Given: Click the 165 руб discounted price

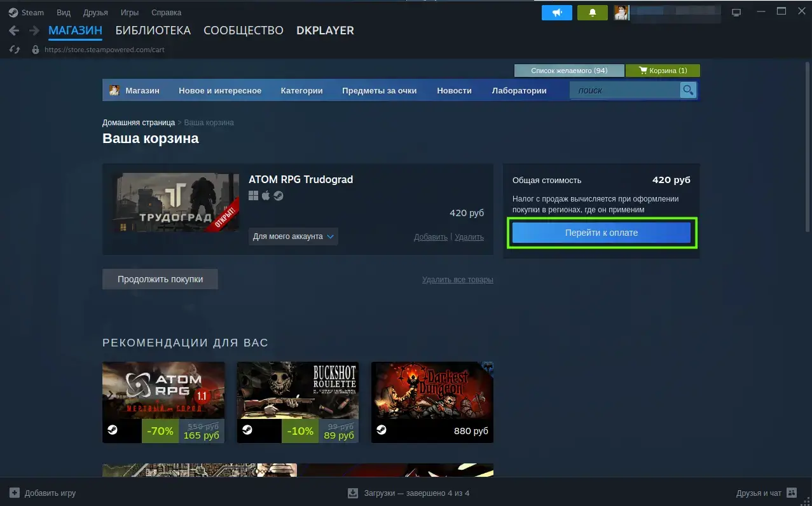Looking at the screenshot, I should coord(202,435).
